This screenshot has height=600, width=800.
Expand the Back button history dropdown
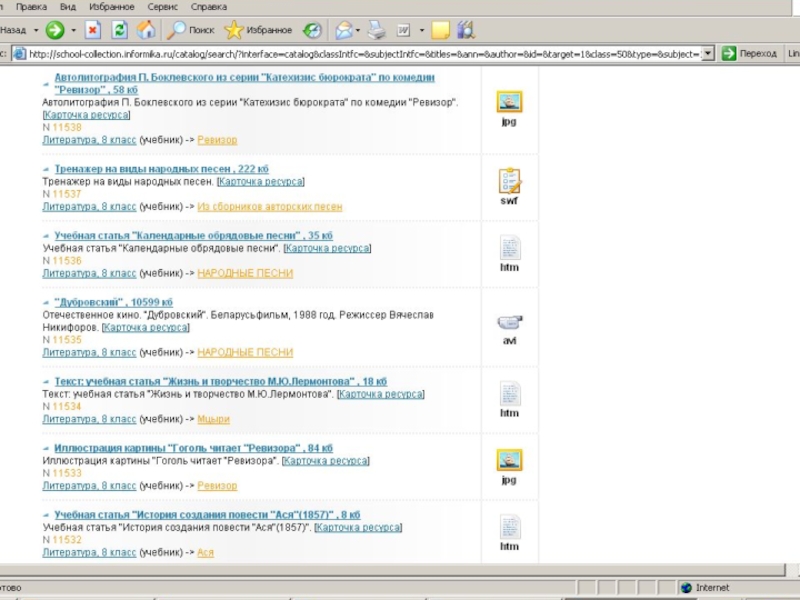pyautogui.click(x=36, y=31)
